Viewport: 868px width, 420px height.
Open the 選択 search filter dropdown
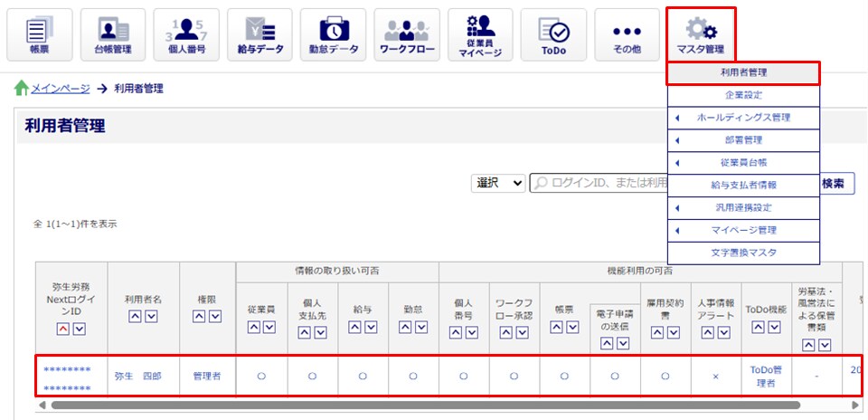point(498,183)
